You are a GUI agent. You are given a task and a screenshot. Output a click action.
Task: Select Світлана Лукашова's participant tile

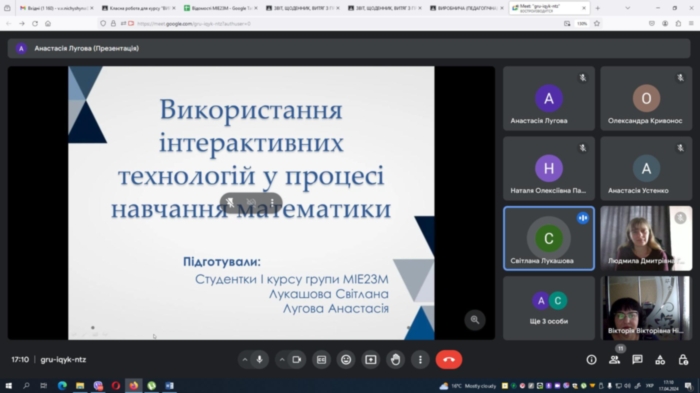[x=549, y=238]
